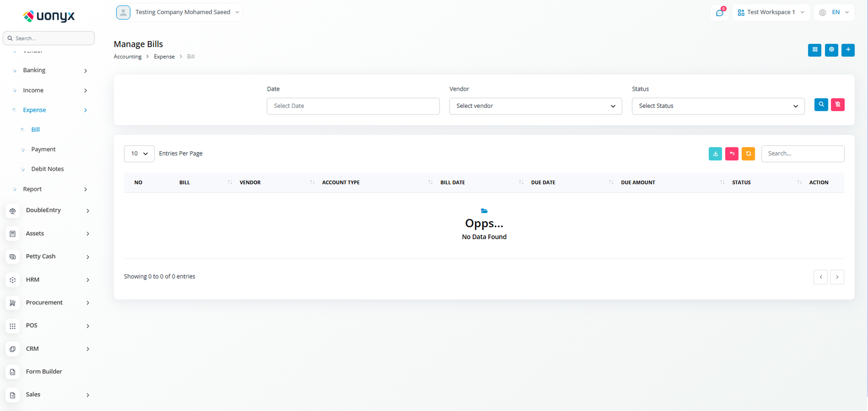The width and height of the screenshot is (868, 411).
Task: Open the Select Status dropdown
Action: click(718, 106)
